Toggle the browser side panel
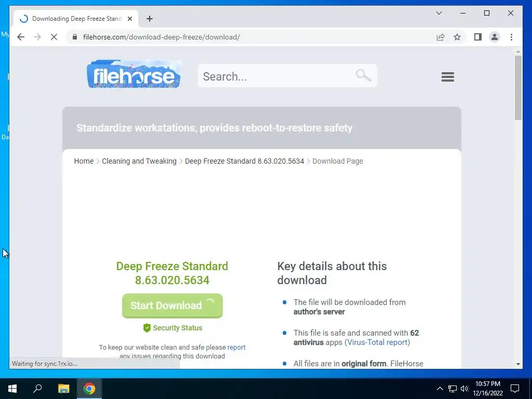Screen dimensions: 532x399 [x=478, y=37]
